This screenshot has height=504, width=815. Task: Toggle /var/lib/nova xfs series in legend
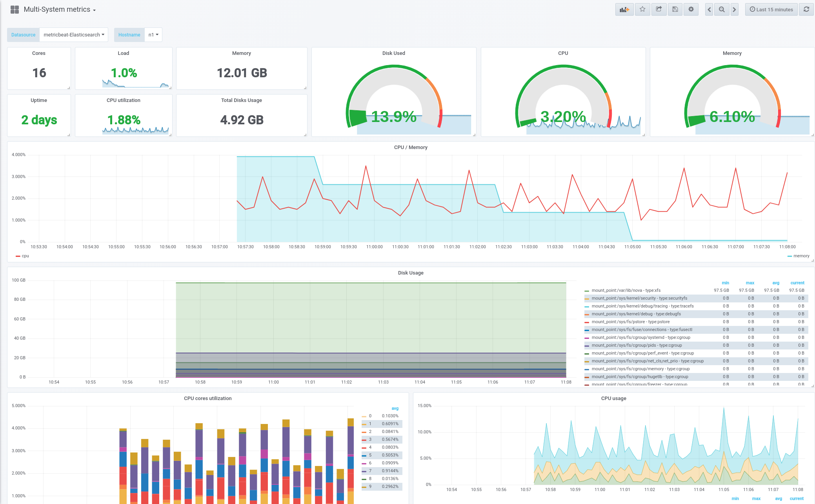[x=626, y=291]
